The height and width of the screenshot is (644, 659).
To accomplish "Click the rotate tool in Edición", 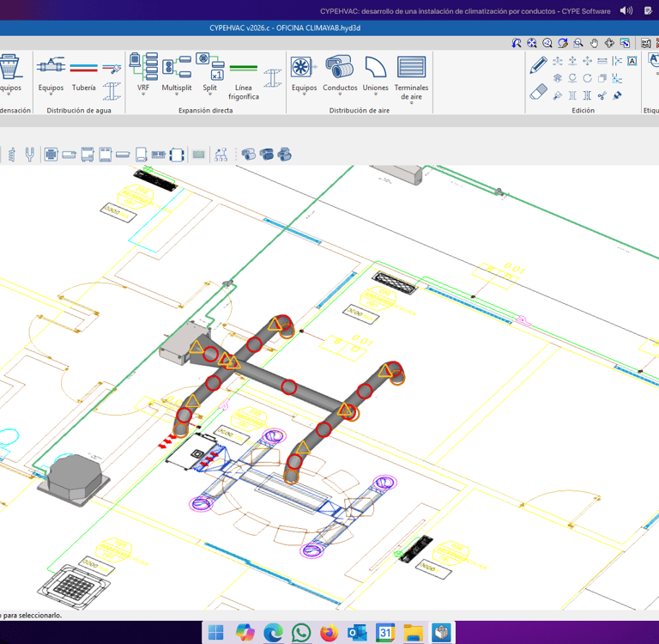I will click(x=587, y=78).
